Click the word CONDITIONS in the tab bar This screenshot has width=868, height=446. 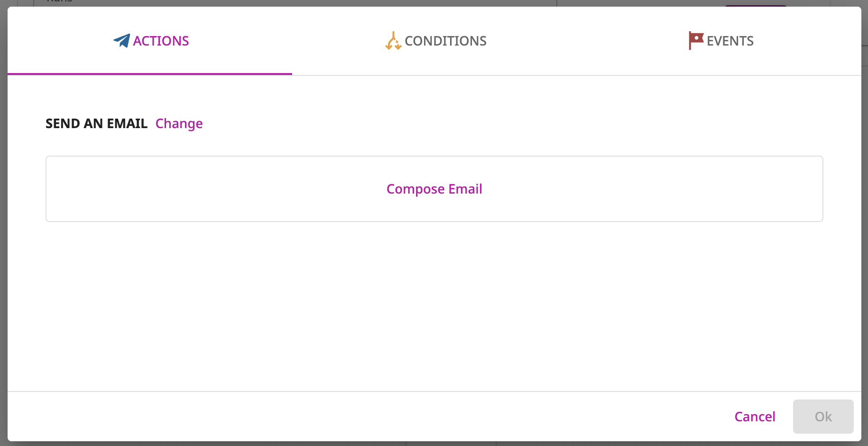[x=446, y=41]
